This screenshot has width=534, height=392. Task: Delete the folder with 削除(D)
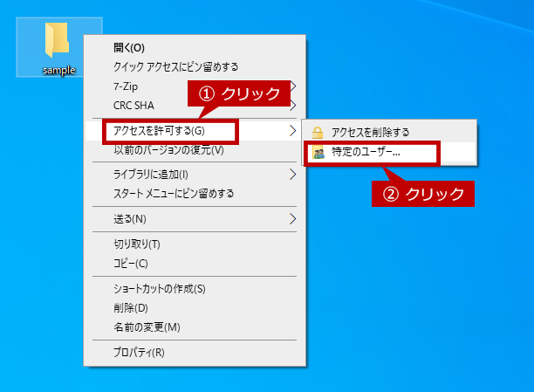coord(195,308)
